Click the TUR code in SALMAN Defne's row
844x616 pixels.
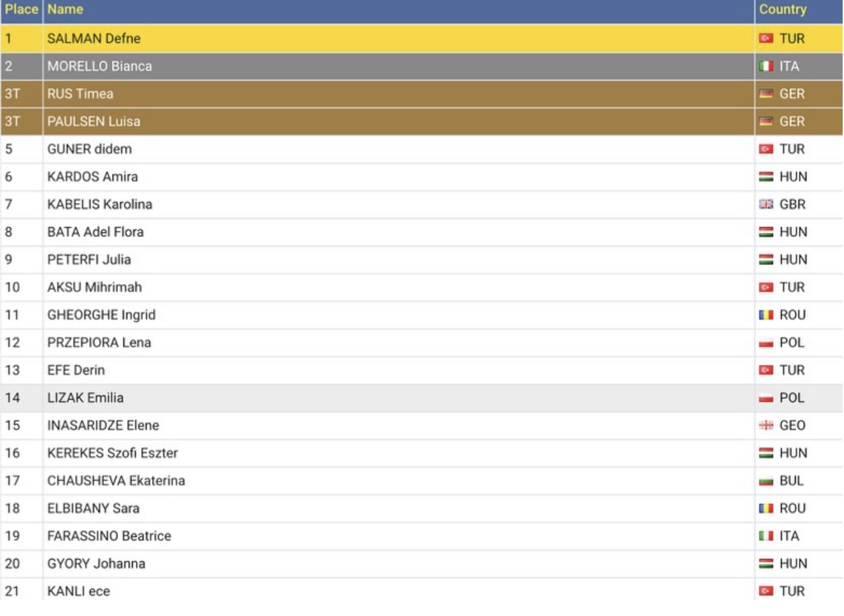(x=792, y=39)
